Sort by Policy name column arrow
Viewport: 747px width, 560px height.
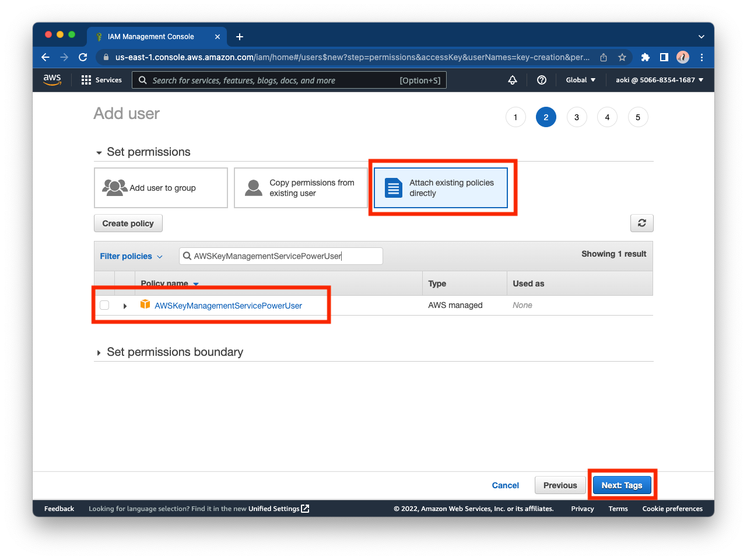click(196, 284)
